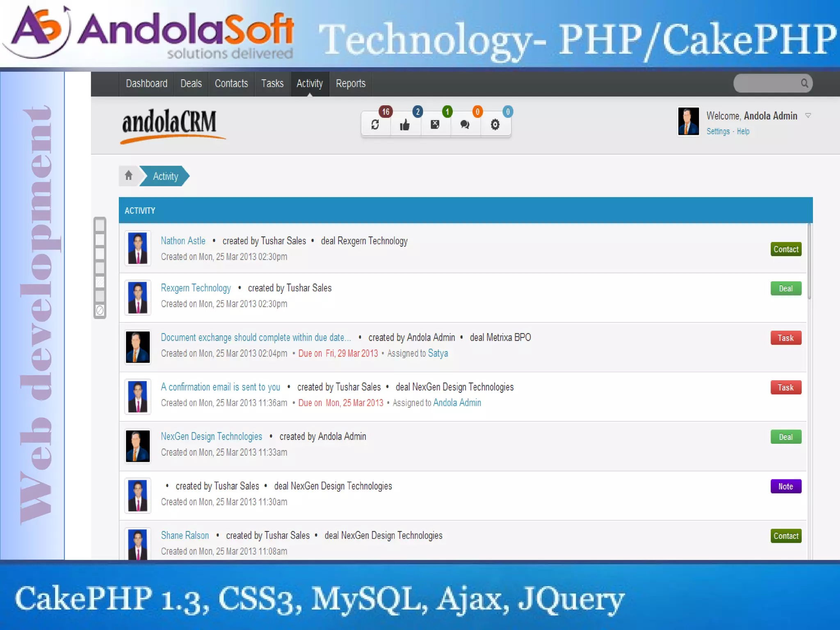The height and width of the screenshot is (630, 840).
Task: Expand the Andola Admin user dropdown arrow
Action: click(x=808, y=116)
